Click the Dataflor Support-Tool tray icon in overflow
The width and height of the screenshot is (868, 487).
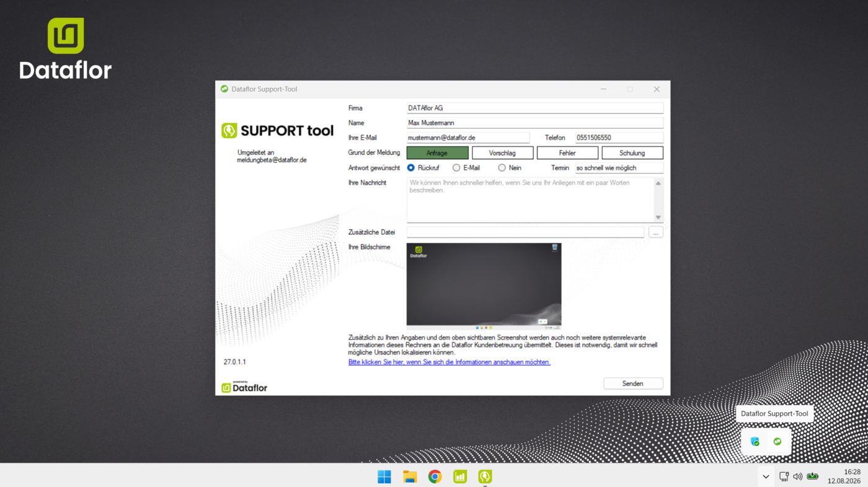[777, 442]
